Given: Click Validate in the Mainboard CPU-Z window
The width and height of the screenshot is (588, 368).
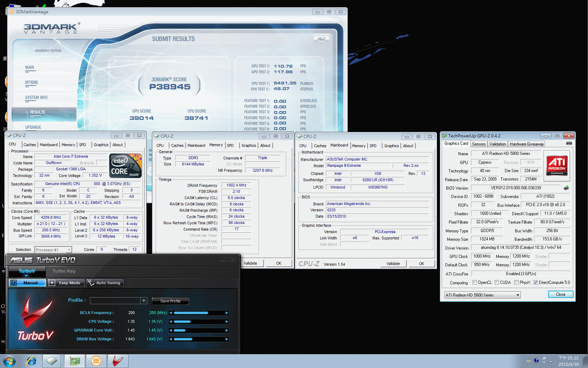Looking at the screenshot, I should pos(393,264).
